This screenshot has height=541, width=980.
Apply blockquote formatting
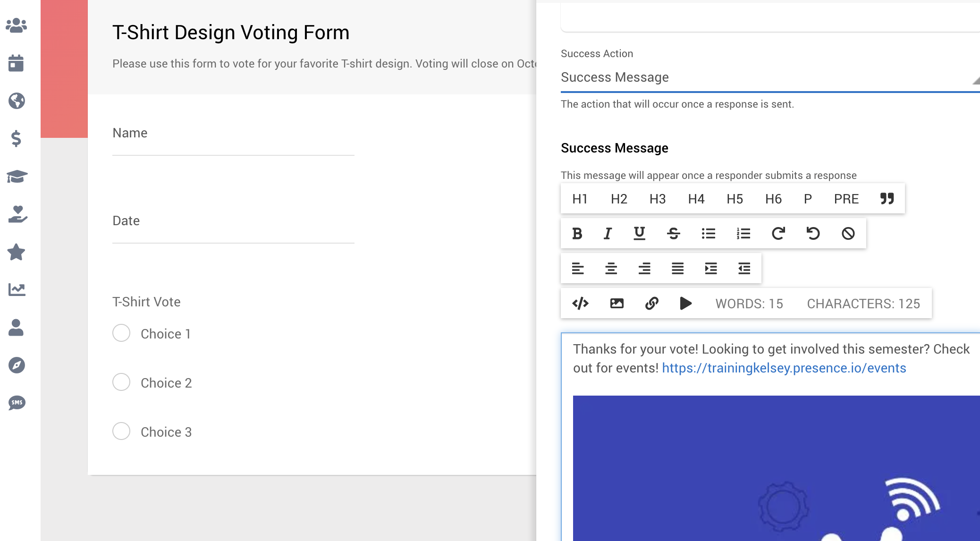887,199
